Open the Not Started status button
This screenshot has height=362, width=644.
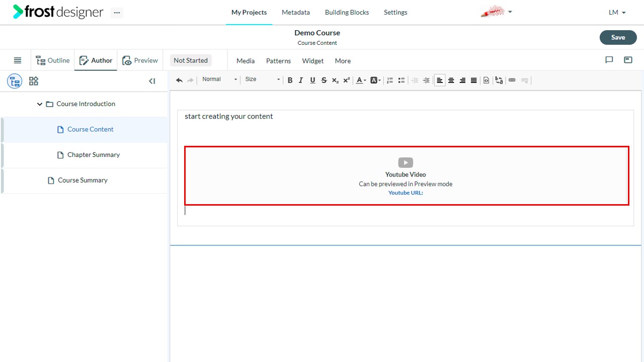[191, 60]
